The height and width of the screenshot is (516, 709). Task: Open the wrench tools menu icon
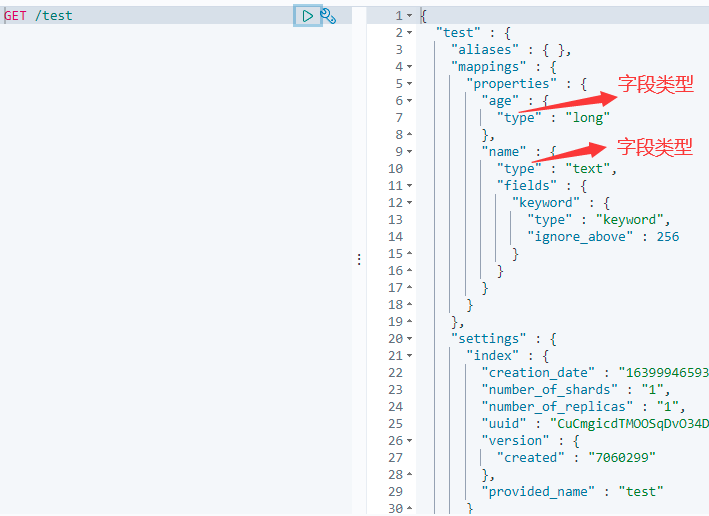pyautogui.click(x=328, y=16)
